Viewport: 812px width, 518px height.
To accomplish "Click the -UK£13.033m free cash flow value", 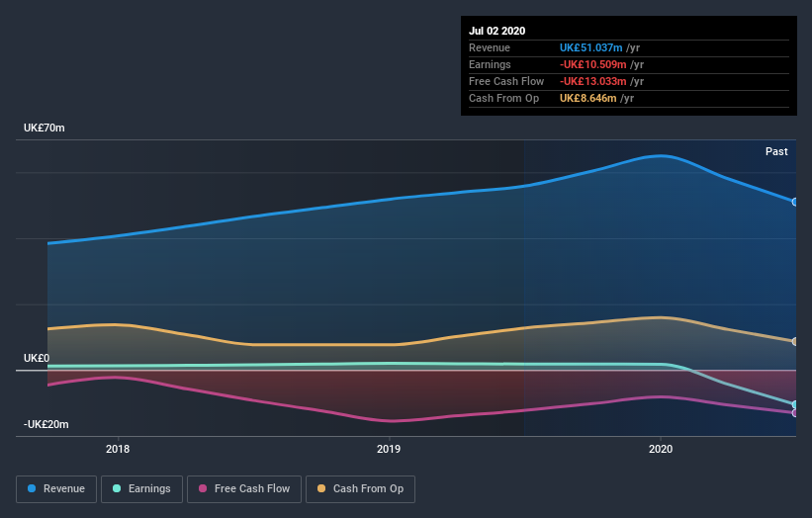I will pyautogui.click(x=593, y=81).
